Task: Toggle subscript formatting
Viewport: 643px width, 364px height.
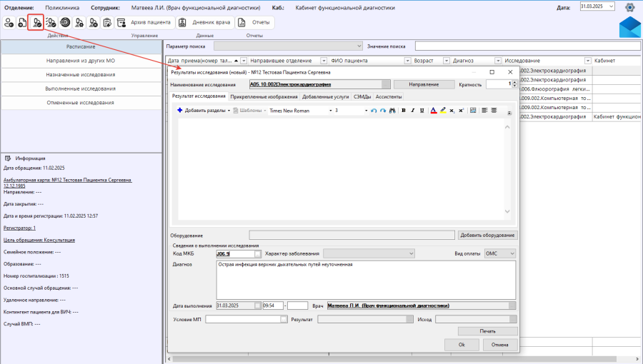Action: point(452,111)
